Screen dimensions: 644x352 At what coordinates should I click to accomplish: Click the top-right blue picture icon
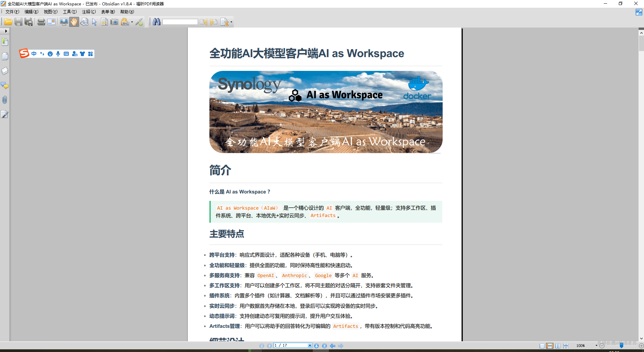tap(639, 12)
